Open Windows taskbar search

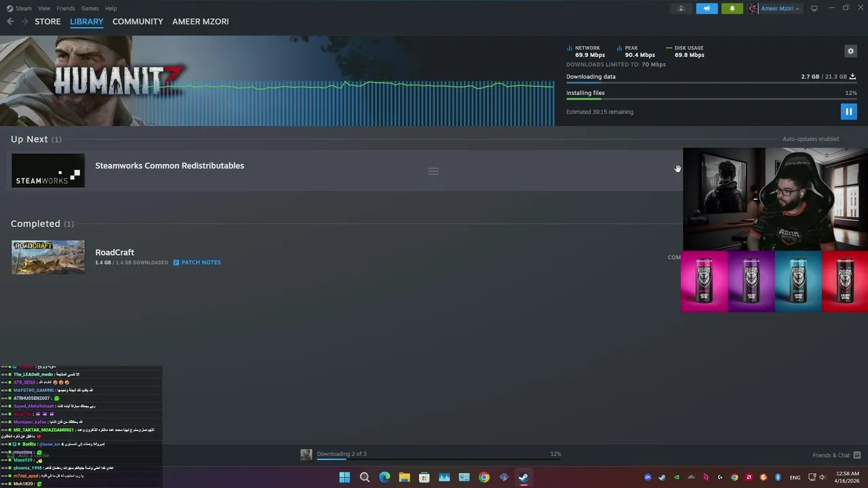[365, 477]
